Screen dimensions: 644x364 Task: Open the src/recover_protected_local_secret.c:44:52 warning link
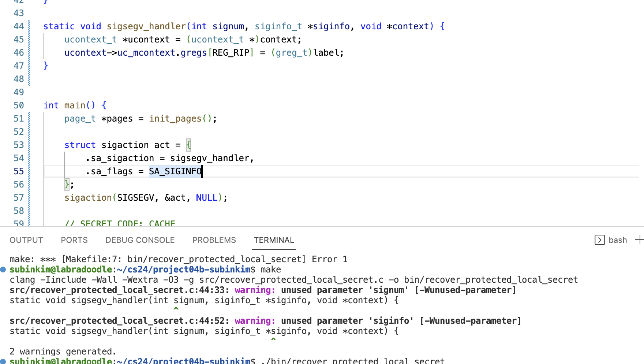pyautogui.click(x=119, y=321)
